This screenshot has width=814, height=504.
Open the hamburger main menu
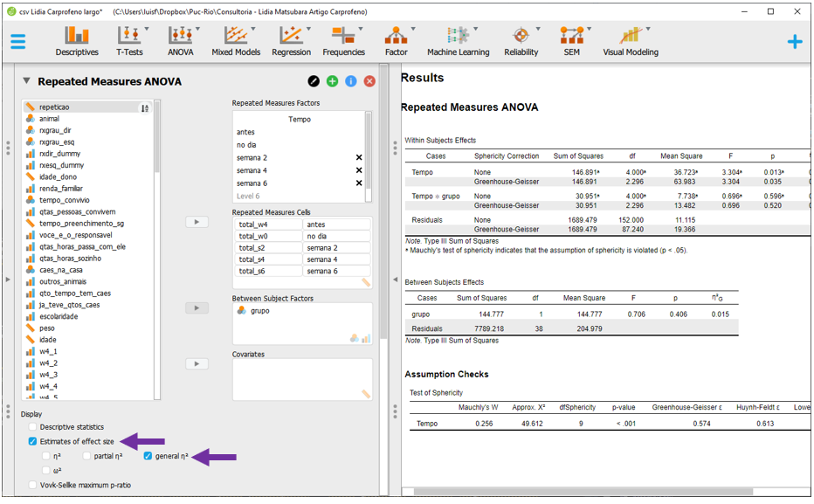coord(18,41)
